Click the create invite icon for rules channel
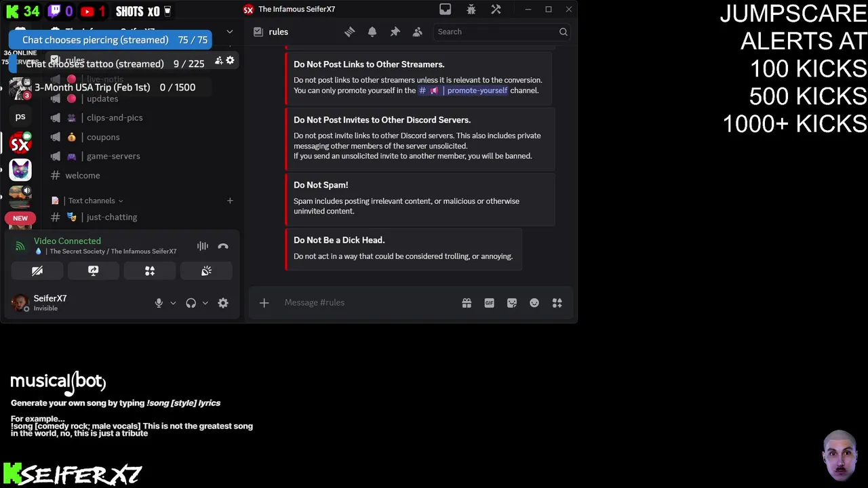This screenshot has width=868, height=488. click(218, 60)
